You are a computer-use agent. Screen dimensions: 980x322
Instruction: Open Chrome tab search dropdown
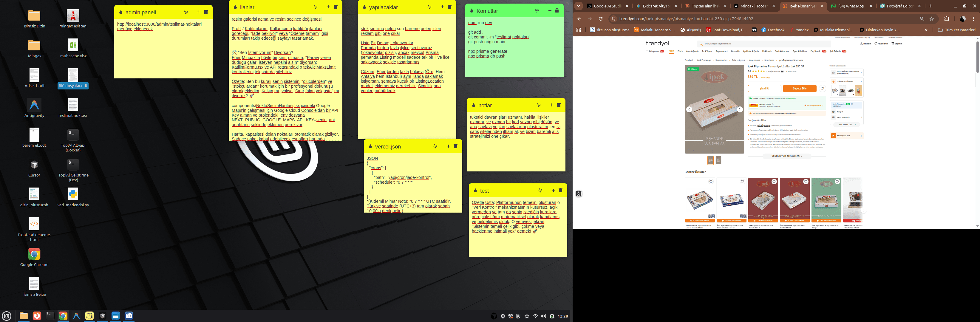click(x=578, y=6)
